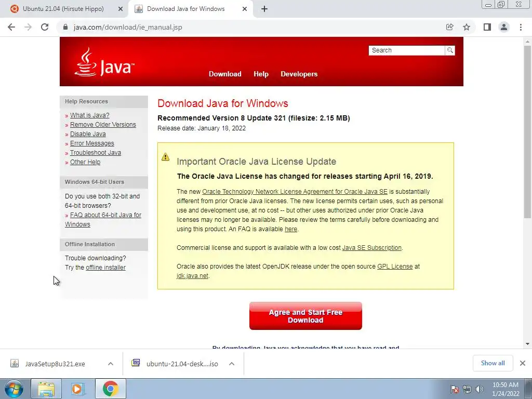
Task: Click the ubuntu ISO file icon
Action: click(136, 363)
